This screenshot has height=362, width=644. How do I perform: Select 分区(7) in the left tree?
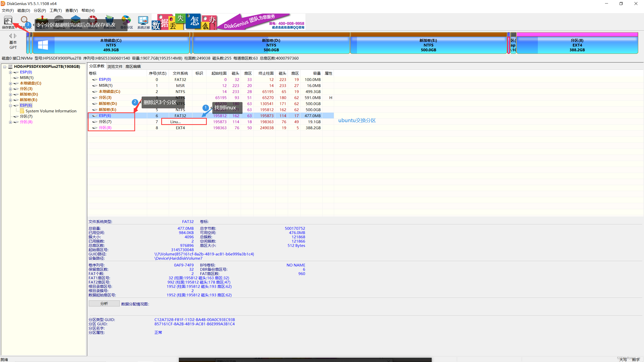coord(26,116)
